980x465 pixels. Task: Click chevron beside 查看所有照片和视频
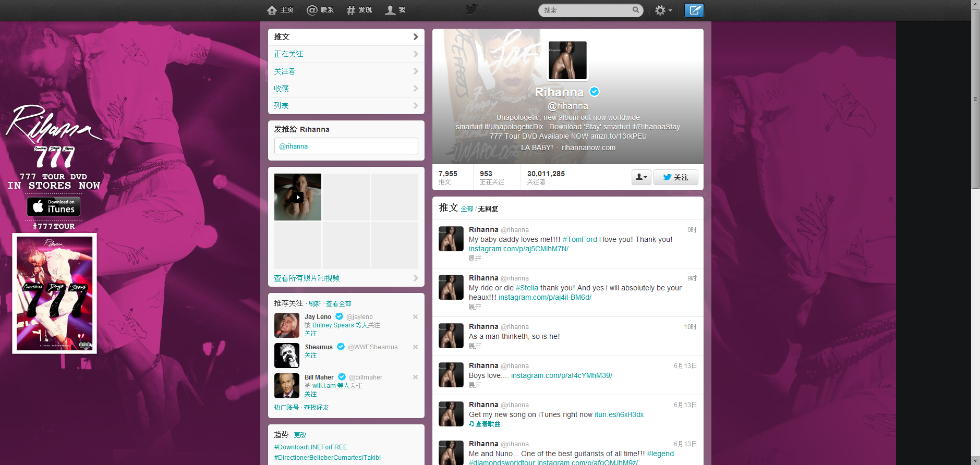pyautogui.click(x=416, y=278)
